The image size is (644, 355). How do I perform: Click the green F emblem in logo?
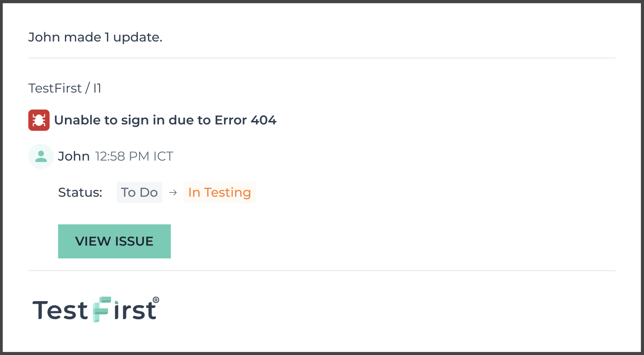101,309
